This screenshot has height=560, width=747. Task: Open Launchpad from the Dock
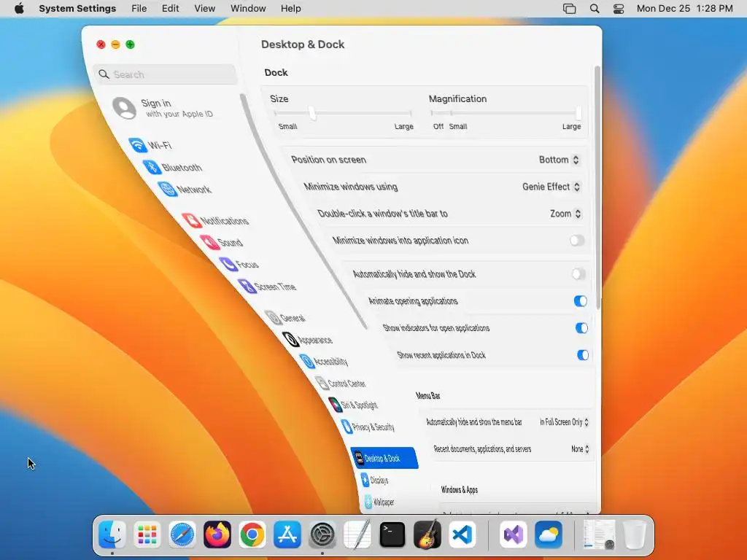pyautogui.click(x=147, y=534)
